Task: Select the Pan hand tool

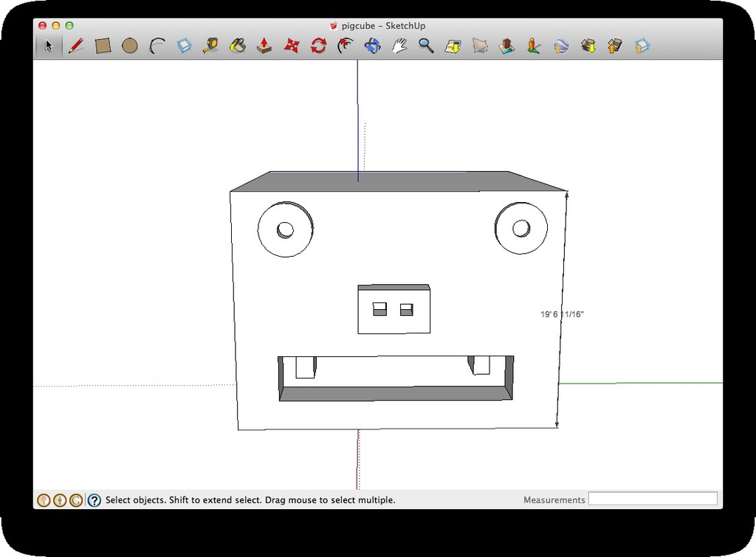Action: click(x=399, y=46)
